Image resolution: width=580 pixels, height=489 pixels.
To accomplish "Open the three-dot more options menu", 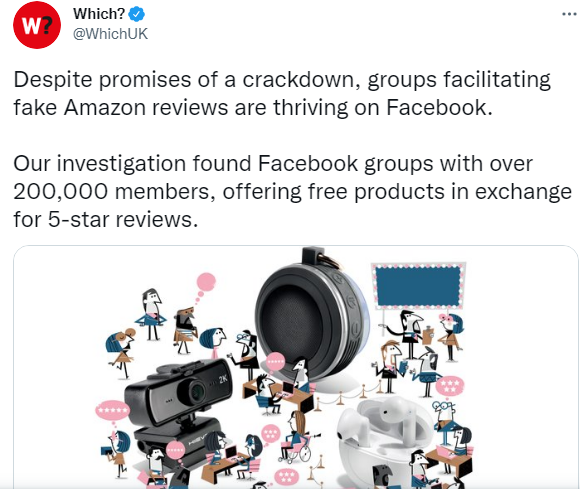I will pyautogui.click(x=569, y=14).
